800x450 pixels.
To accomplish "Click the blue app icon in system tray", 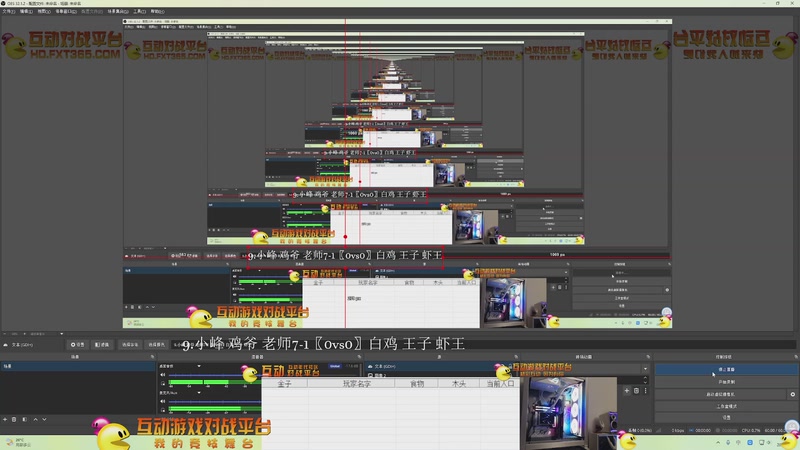I will (750, 442).
